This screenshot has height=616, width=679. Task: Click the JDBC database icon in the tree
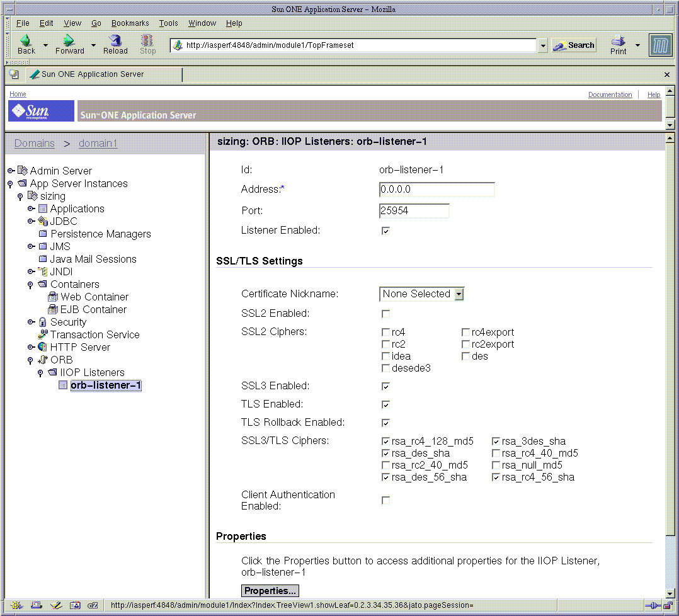43,221
